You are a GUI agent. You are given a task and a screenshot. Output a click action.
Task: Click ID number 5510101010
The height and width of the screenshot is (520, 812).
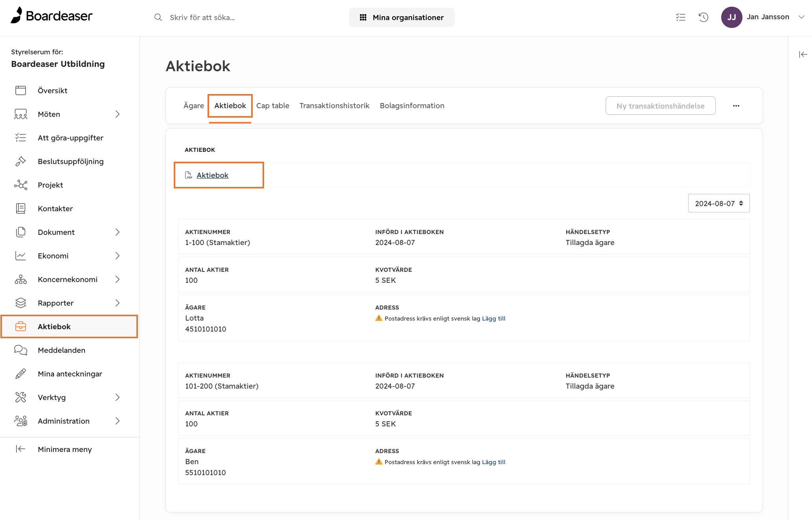click(x=206, y=472)
